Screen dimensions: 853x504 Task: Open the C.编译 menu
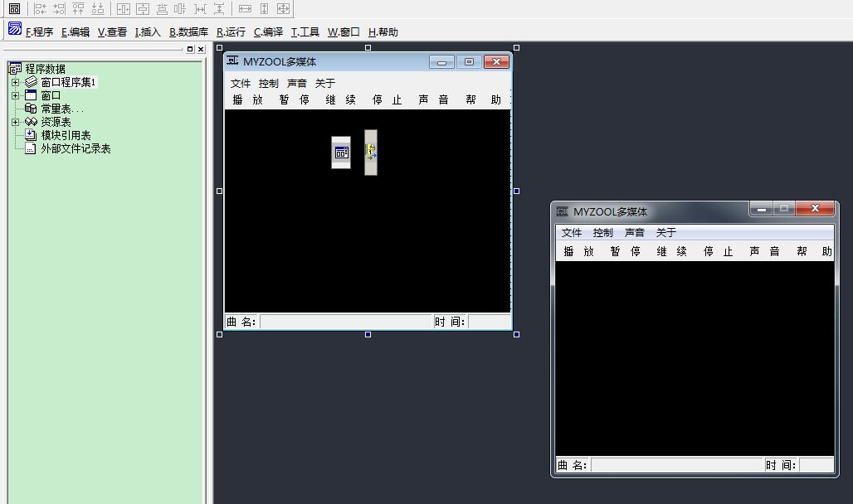coord(268,32)
